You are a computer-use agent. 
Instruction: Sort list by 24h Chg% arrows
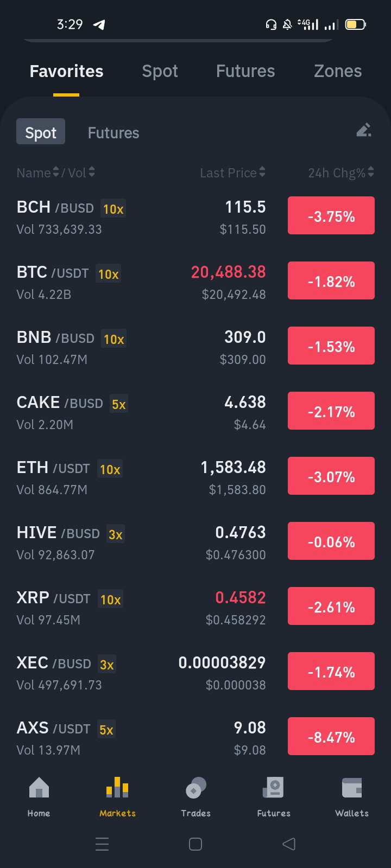pos(371,172)
